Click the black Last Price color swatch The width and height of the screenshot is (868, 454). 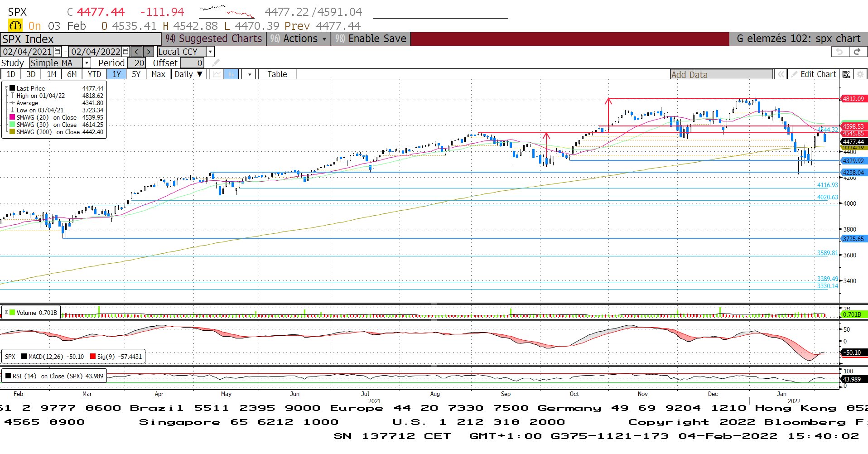coord(12,88)
